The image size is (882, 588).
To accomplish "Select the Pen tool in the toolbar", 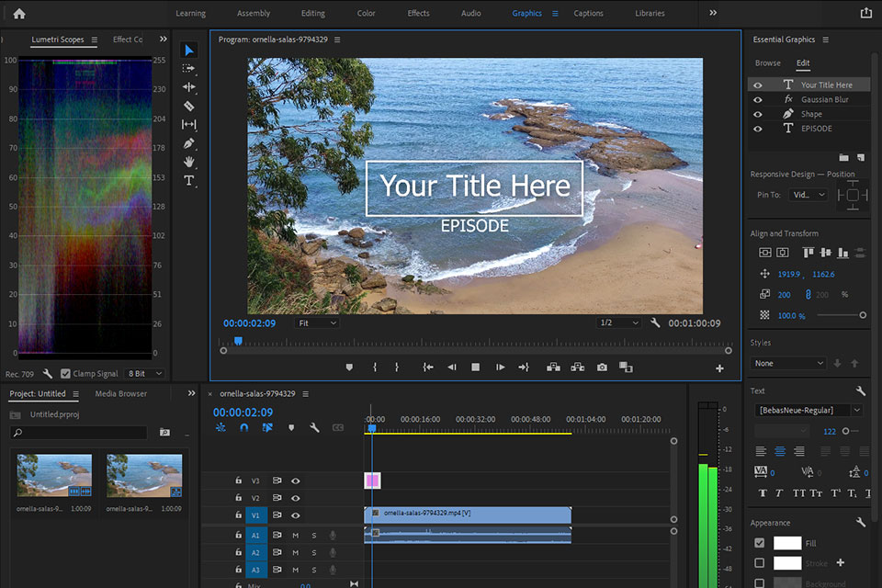I will 189,143.
